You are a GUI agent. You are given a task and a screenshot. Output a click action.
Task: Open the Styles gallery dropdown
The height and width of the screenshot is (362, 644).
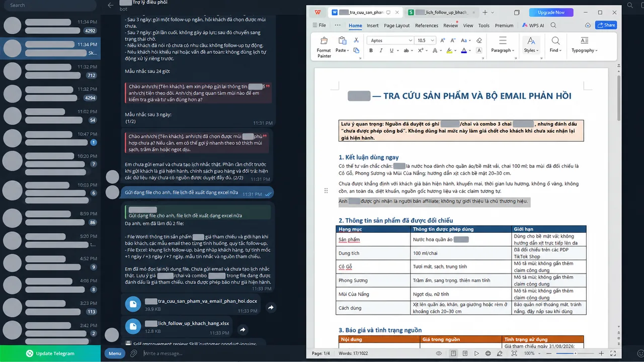pyautogui.click(x=531, y=50)
